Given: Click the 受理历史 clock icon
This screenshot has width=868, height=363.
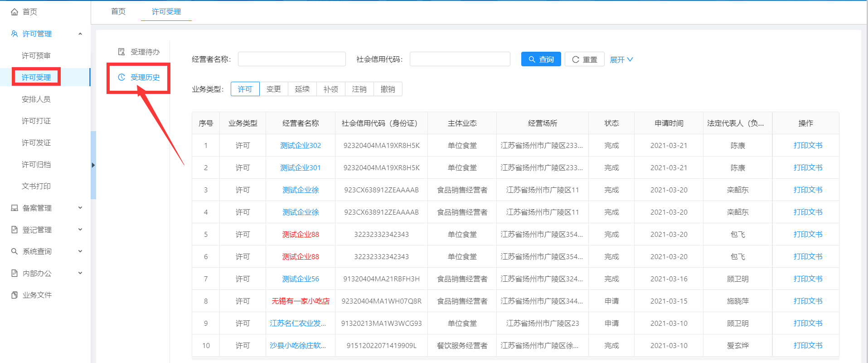Looking at the screenshot, I should click(121, 78).
